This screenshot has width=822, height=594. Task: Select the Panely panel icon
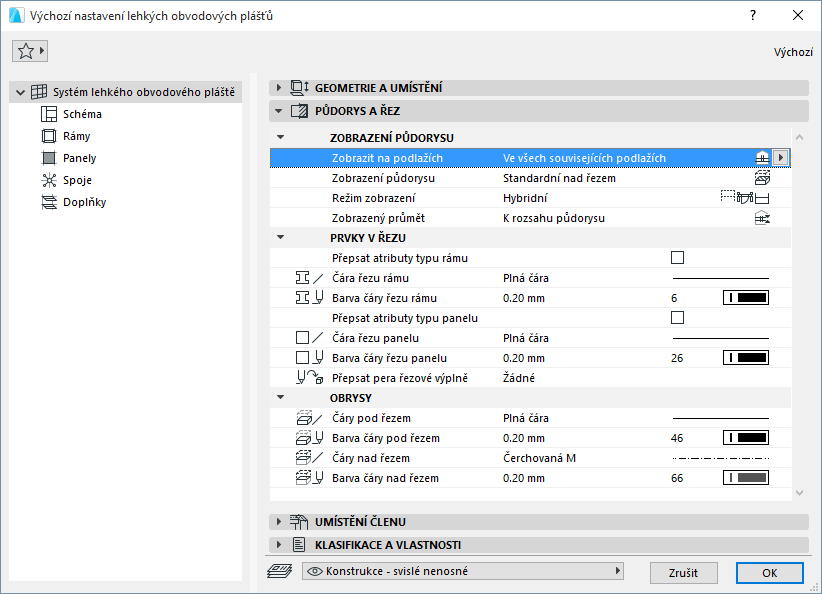(x=49, y=158)
